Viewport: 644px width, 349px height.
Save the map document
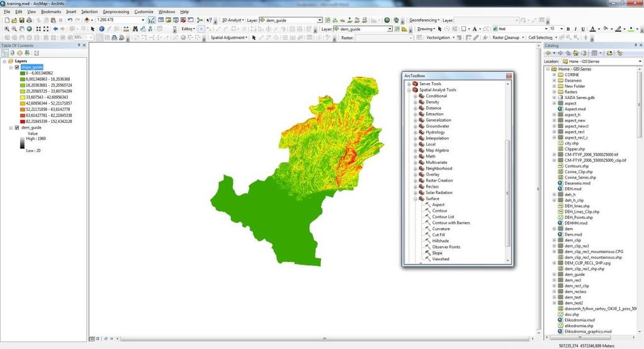[x=22, y=20]
